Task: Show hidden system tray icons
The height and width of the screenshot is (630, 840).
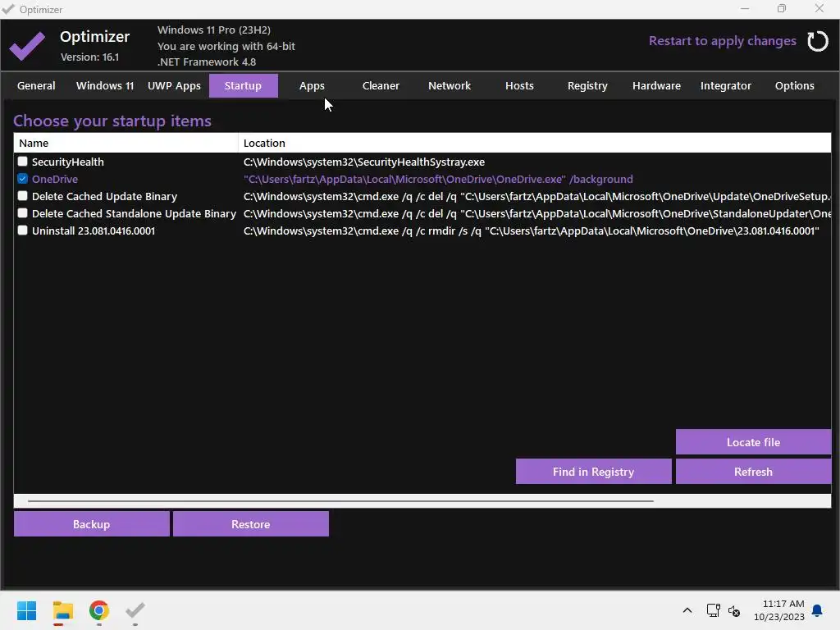Action: tap(687, 610)
